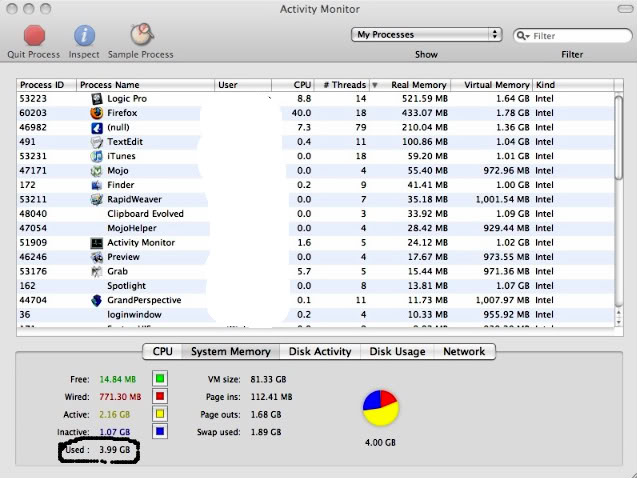The image size is (637, 478).
Task: Click Firefox real memory 433.07 MB
Action: (425, 113)
